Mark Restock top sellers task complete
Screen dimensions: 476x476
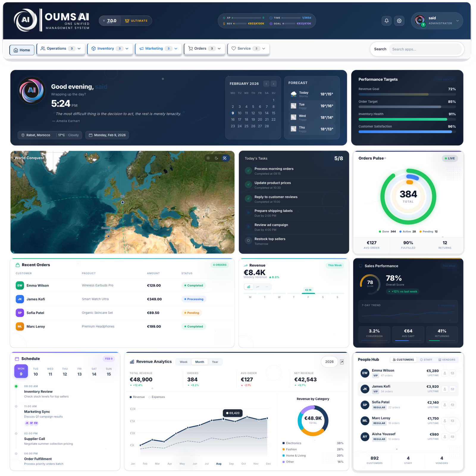[x=248, y=240]
